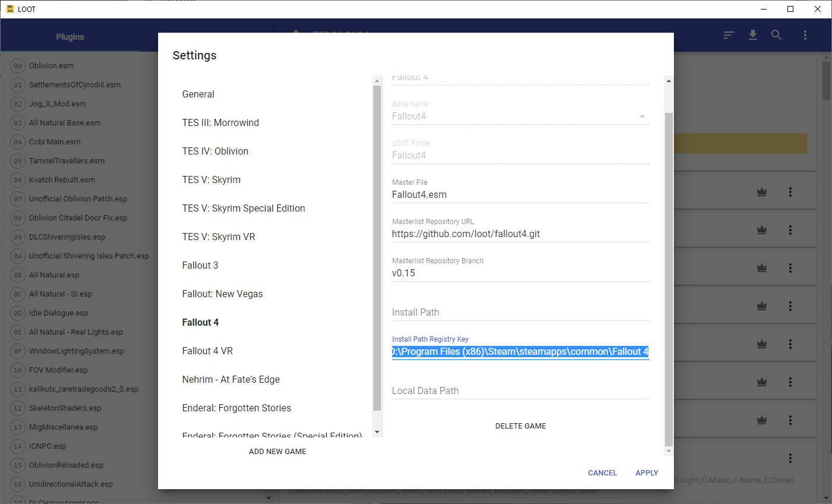Click the ADD NEW GAME button
Screen dimensions: 832x504
pos(278,452)
